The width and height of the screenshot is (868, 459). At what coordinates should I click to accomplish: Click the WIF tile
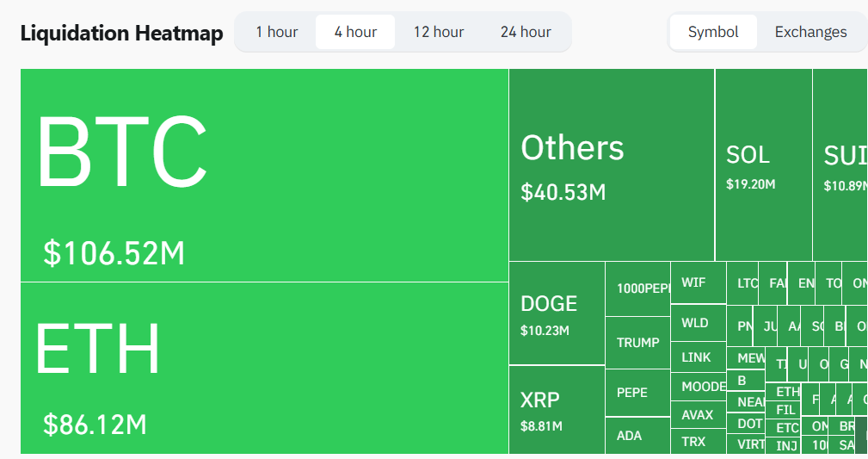pyautogui.click(x=699, y=282)
